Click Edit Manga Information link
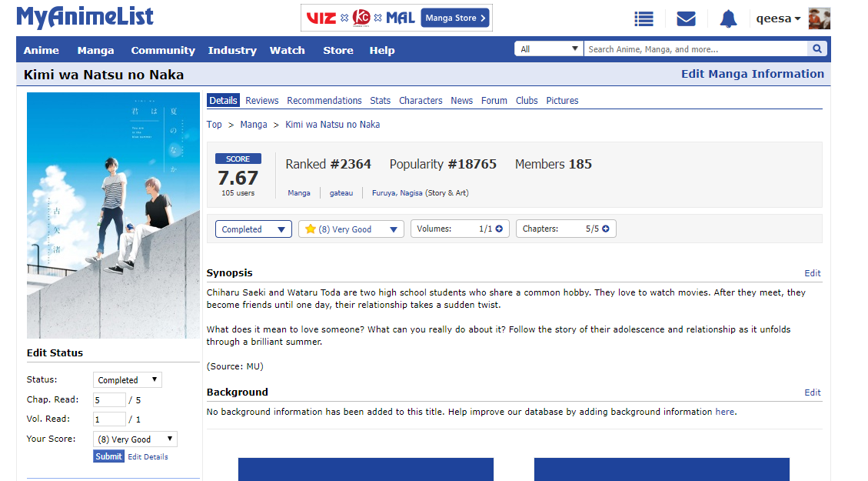The width and height of the screenshot is (868, 481). 752,74
